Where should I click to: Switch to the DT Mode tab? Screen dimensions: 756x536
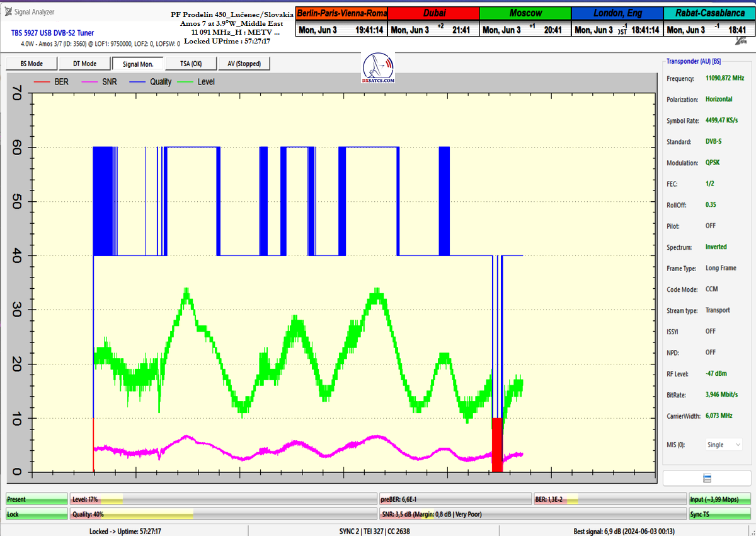coord(84,64)
